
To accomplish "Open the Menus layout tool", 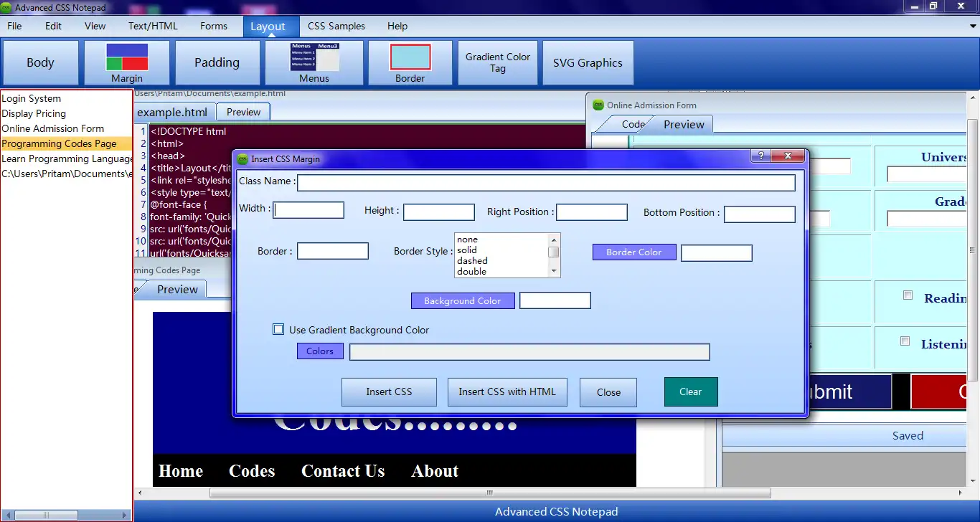I will point(314,62).
